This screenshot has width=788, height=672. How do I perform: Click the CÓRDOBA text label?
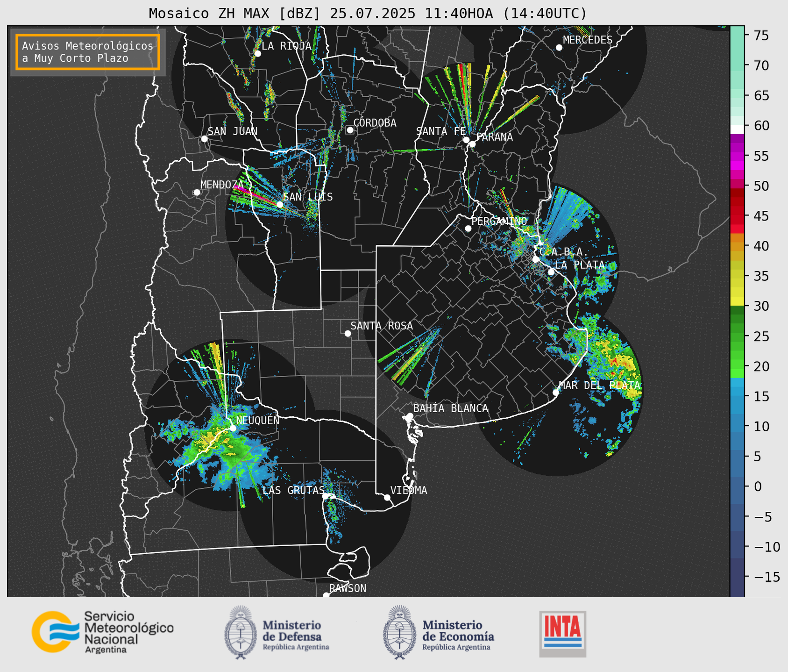pyautogui.click(x=375, y=122)
